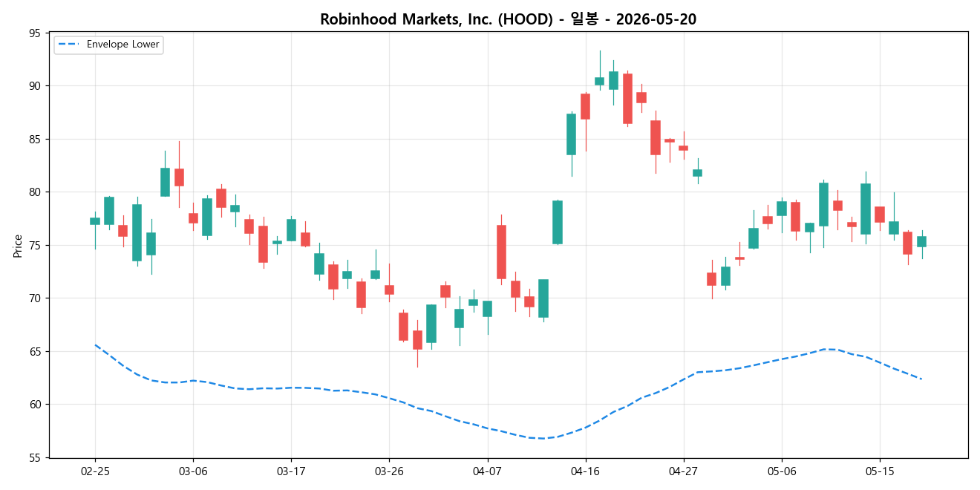Image resolution: width=980 pixels, height=490 pixels.
Task: Click the Envelope Lower legend label
Action: [x=123, y=45]
